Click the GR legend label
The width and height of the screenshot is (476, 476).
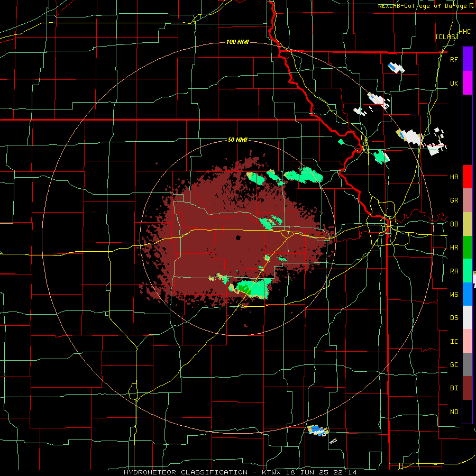pos(454,200)
